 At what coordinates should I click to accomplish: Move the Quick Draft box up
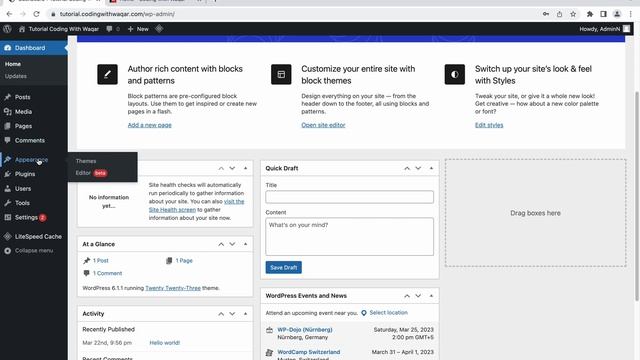407,168
